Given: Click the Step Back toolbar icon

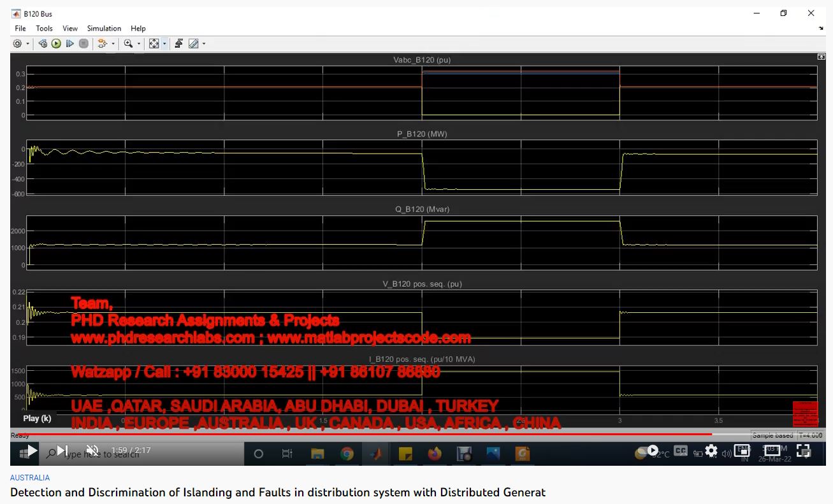Looking at the screenshot, I should point(43,44).
